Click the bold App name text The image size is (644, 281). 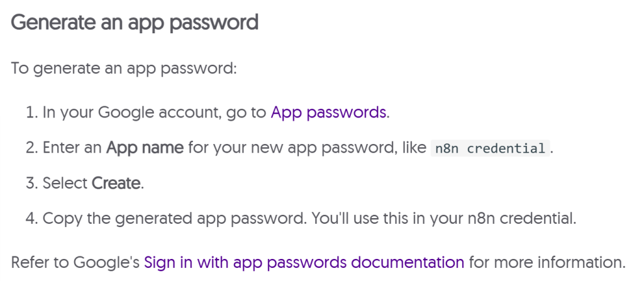pos(145,148)
